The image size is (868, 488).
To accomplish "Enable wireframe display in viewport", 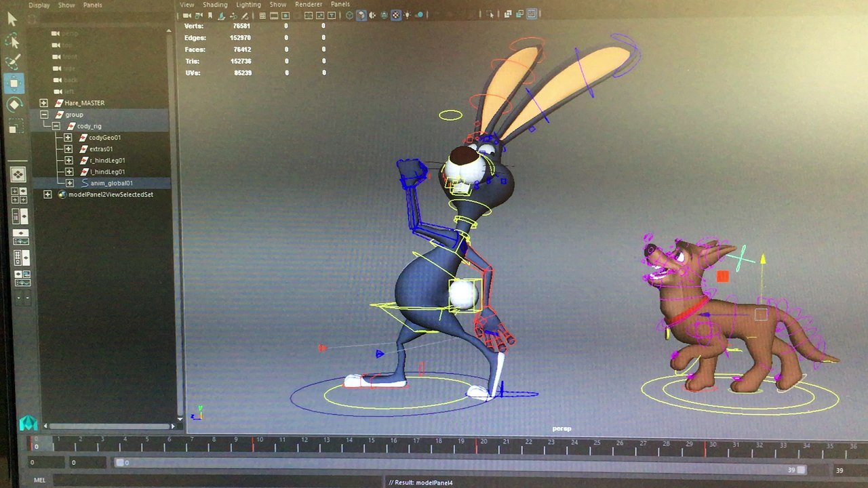I will click(x=349, y=15).
